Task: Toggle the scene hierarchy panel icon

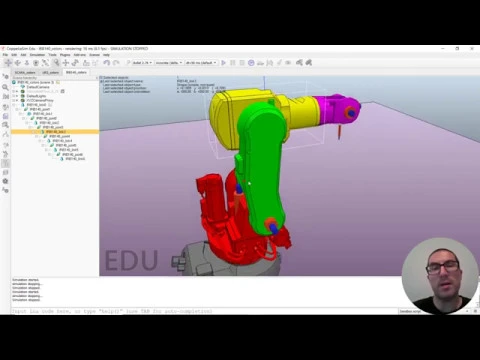Action: [5, 163]
